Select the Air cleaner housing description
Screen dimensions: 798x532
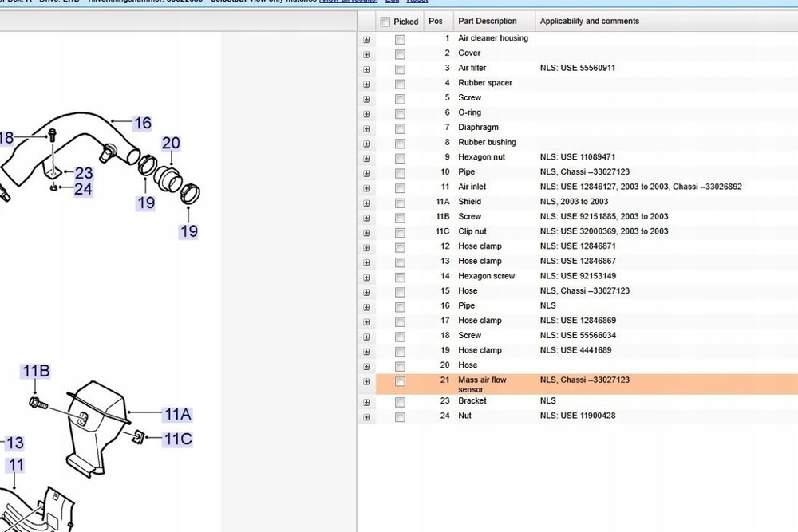click(492, 38)
